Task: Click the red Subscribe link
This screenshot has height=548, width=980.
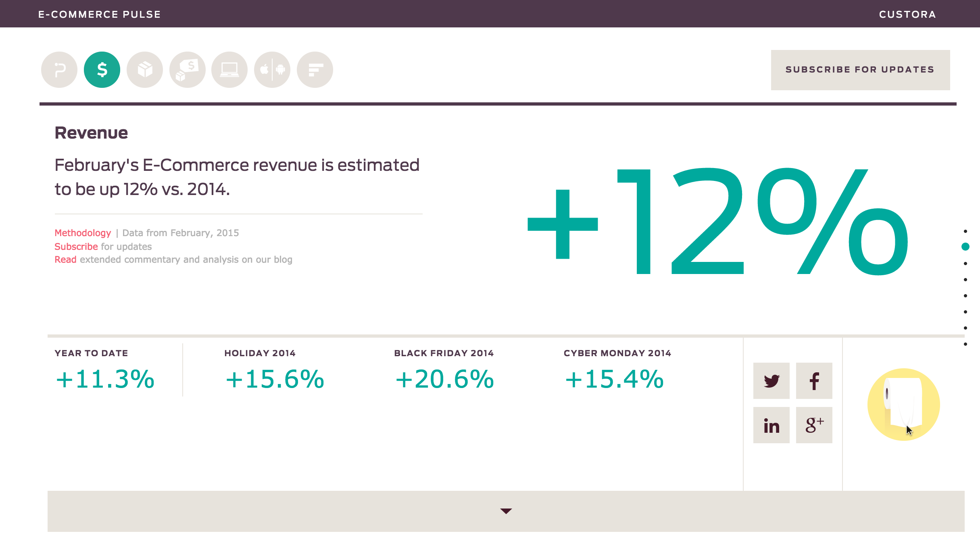Action: tap(76, 247)
